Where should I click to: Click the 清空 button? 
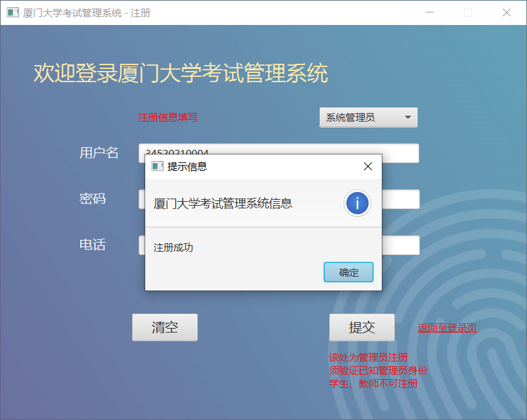(x=165, y=327)
